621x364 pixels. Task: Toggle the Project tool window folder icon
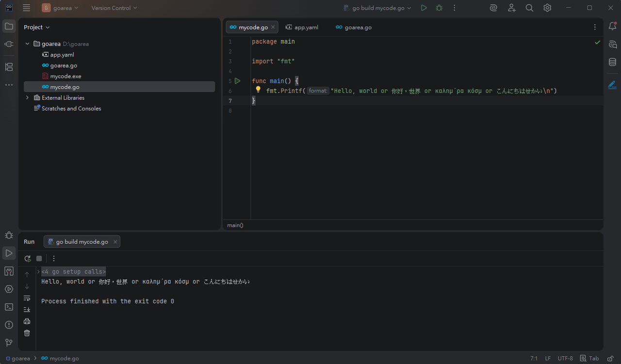[9, 26]
